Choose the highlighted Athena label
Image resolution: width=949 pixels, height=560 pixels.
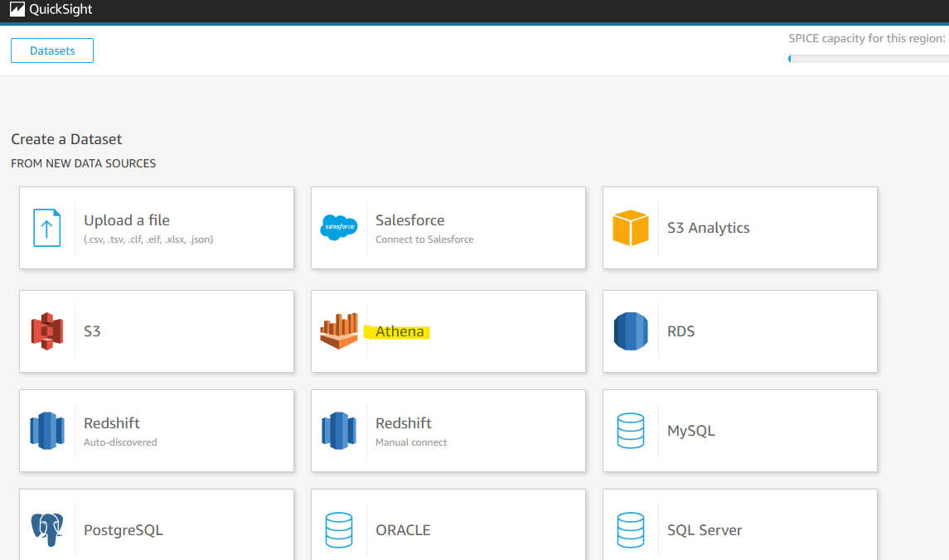tap(399, 331)
